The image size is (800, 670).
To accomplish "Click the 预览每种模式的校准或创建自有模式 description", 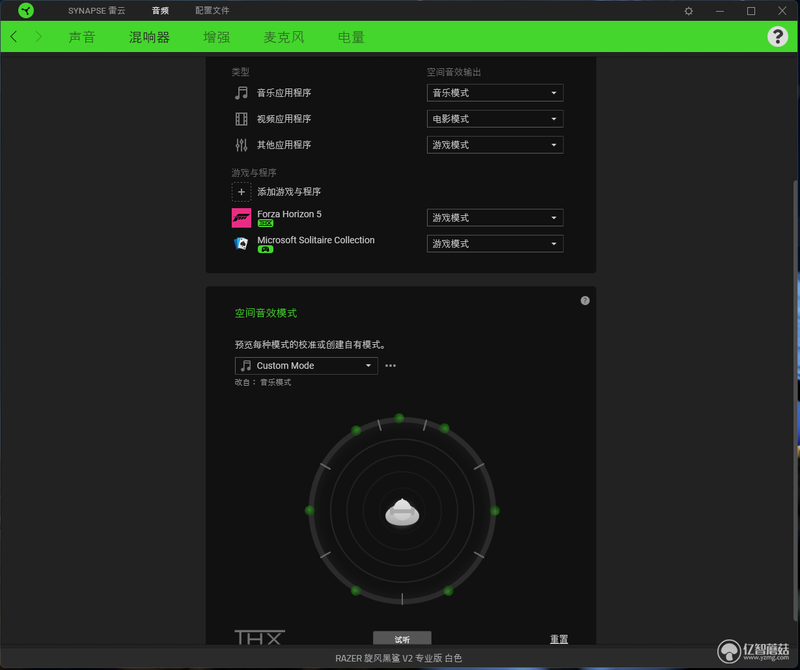I will tap(310, 345).
